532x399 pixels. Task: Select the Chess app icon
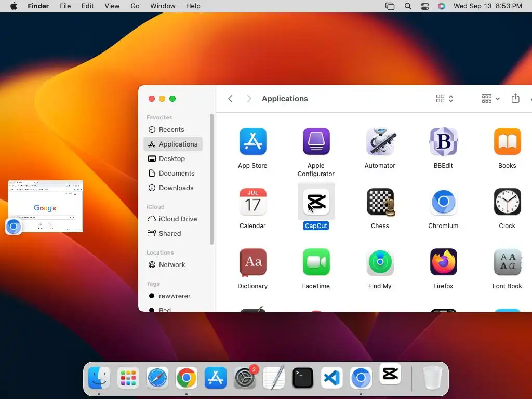[381, 202]
